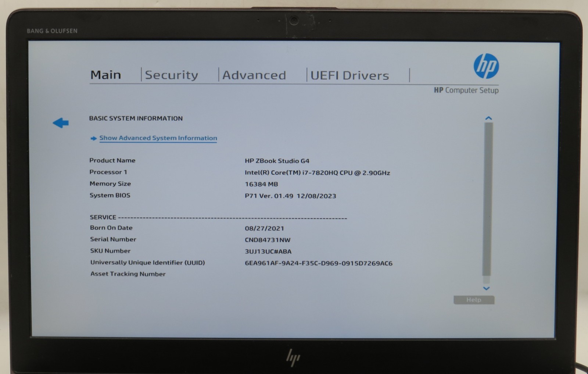Select the Memory Size label

coord(110,184)
